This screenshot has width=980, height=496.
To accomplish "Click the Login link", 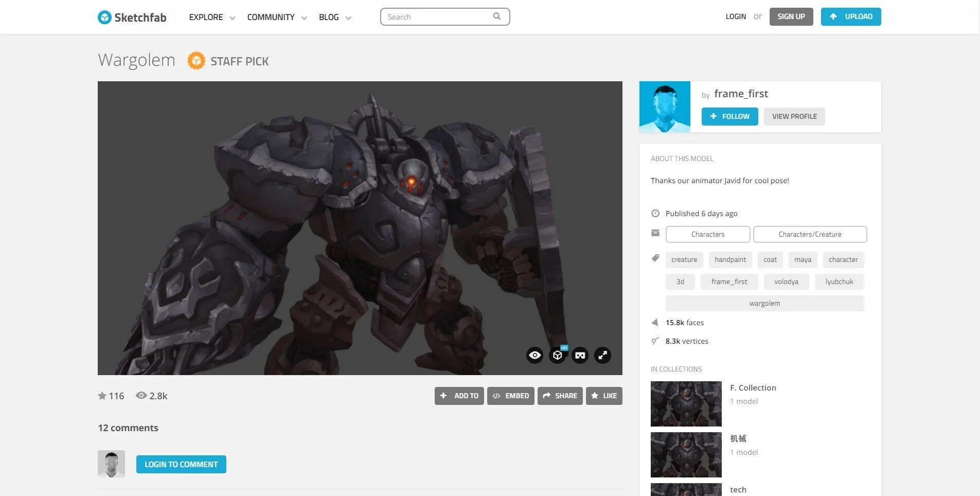I will click(x=736, y=16).
